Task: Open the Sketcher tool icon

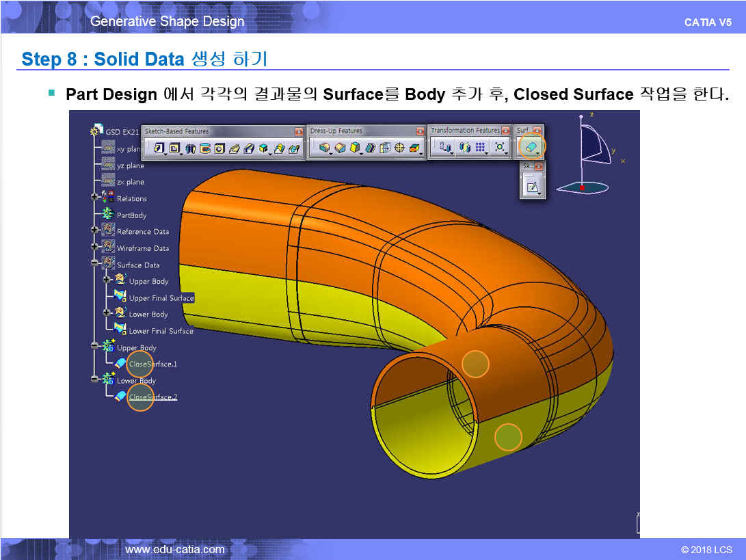Action: pos(531,185)
